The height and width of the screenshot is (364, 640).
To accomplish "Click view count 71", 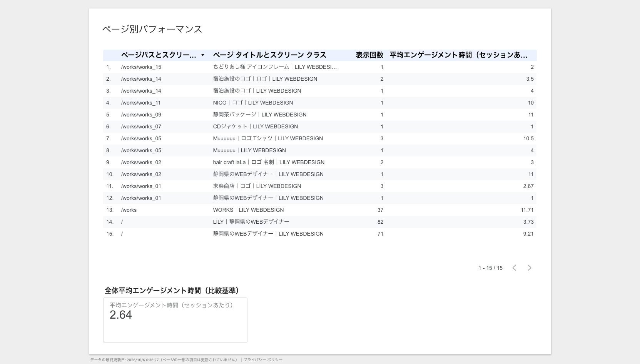I will click(x=380, y=234).
